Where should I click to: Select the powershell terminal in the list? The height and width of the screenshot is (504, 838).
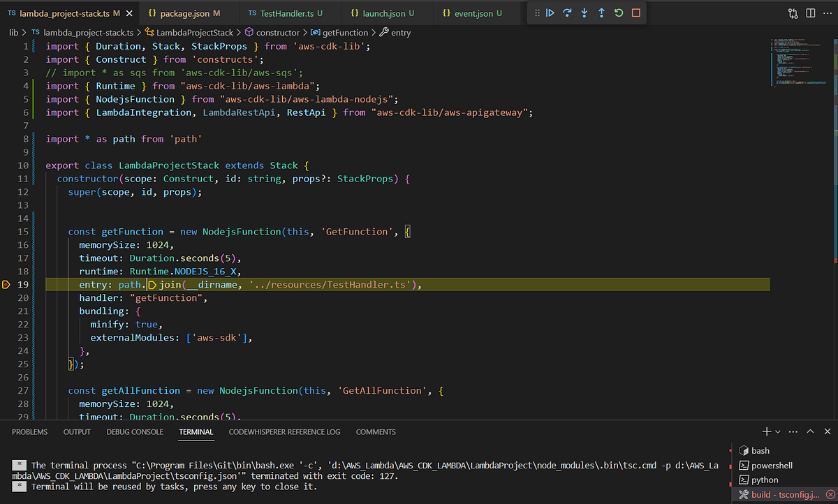[x=772, y=466]
